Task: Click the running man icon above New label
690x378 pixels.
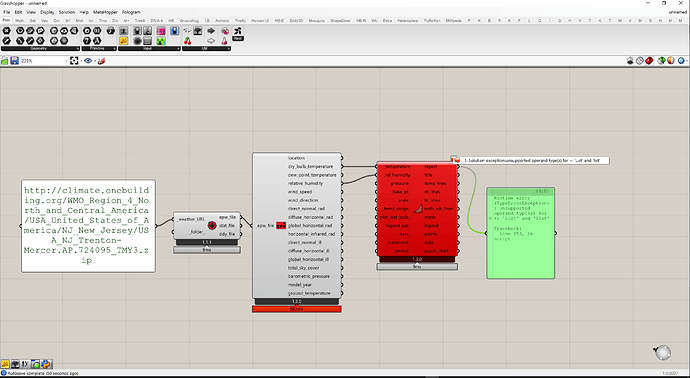Action: 238,31
